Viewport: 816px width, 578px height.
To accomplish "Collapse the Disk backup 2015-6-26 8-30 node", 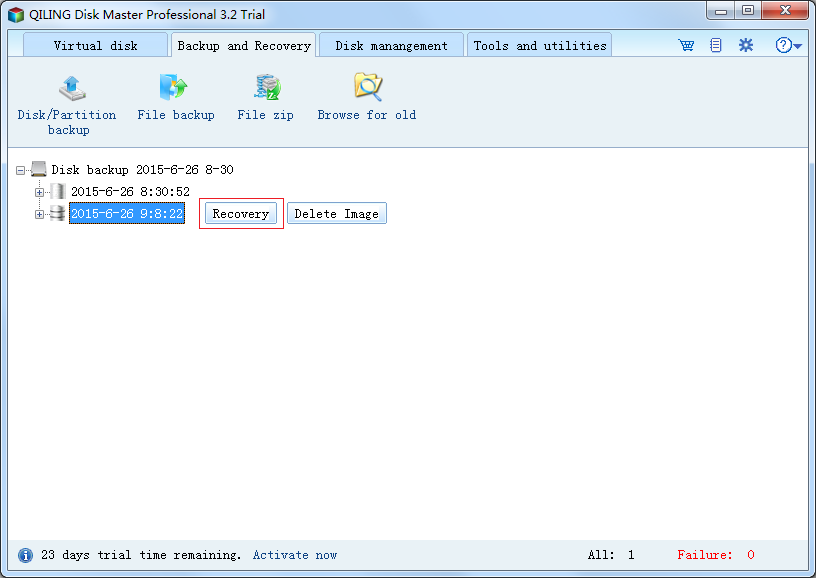I will 20,170.
